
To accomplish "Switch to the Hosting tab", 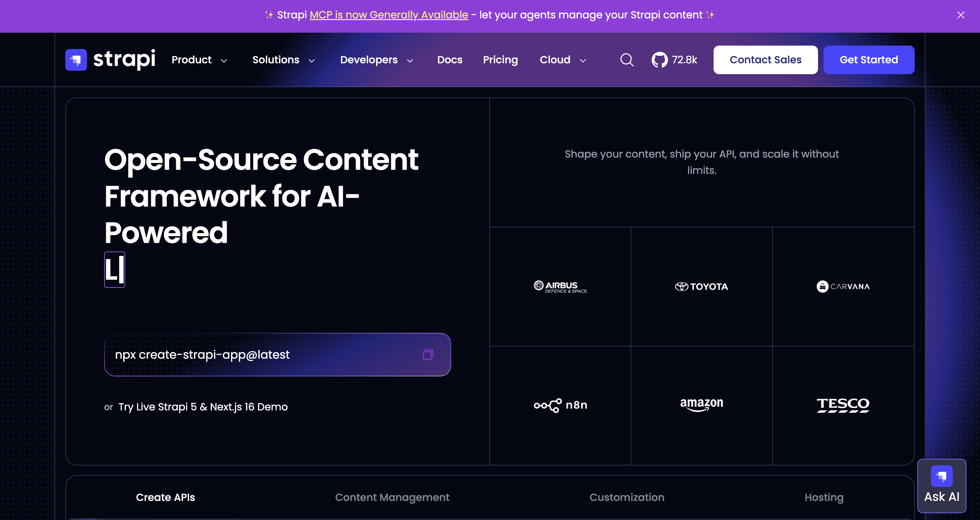I will point(824,497).
